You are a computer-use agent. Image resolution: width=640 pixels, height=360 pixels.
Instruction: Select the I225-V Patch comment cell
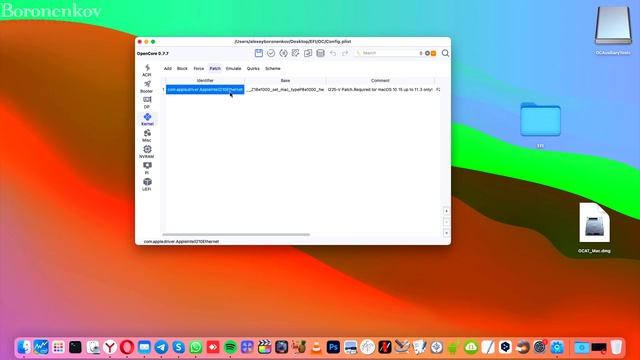pos(380,89)
